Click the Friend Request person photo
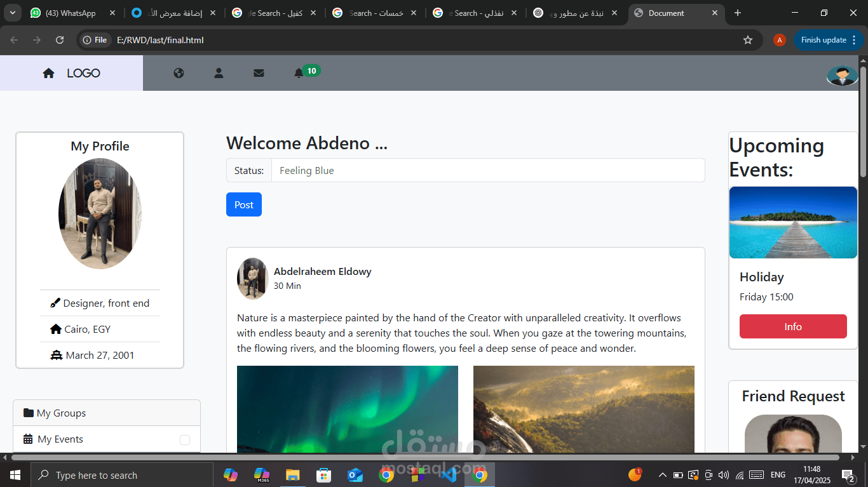 (x=793, y=434)
